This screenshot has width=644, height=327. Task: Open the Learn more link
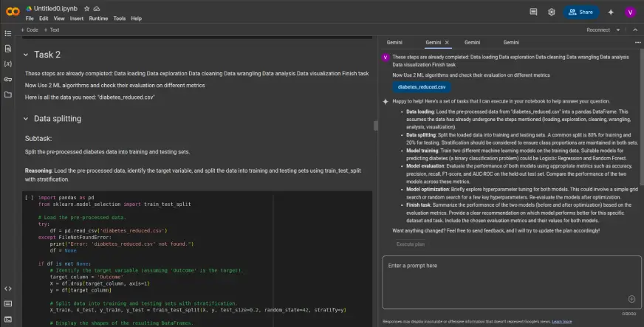561,322
